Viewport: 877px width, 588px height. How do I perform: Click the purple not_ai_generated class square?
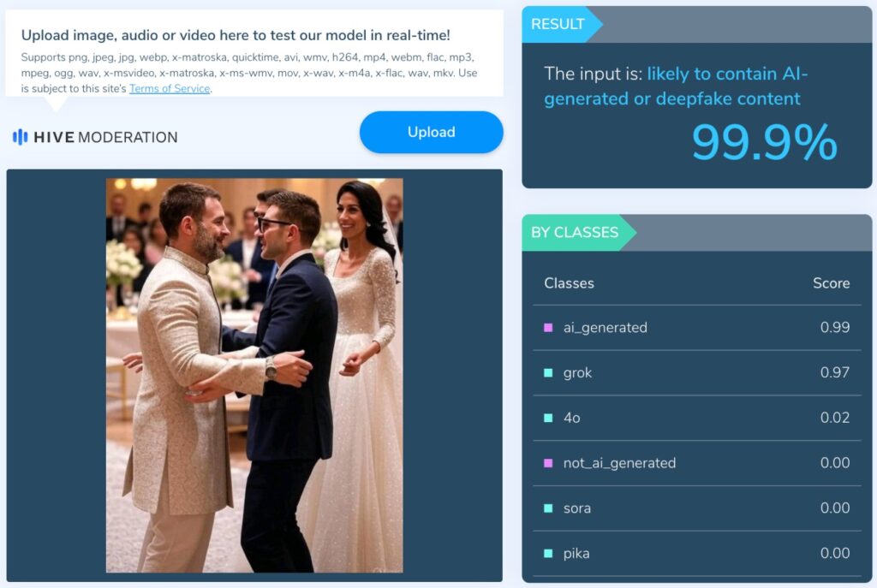coord(548,463)
